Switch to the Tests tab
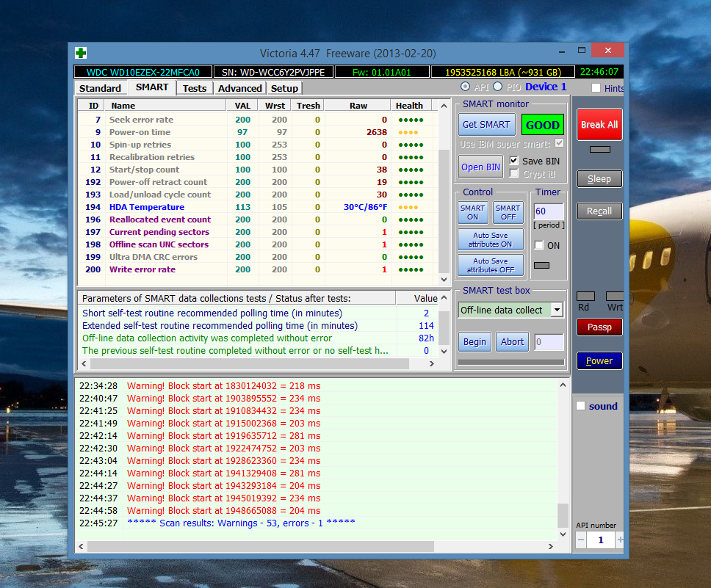Screen dimensions: 711x588 [195, 88]
